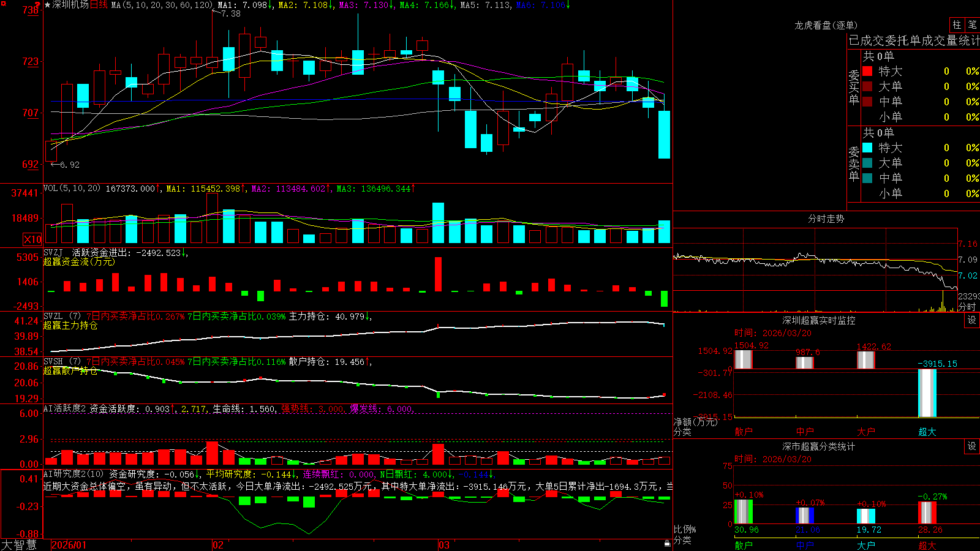Click the red 特大 buy-order color swatch
980x551 pixels.
(x=867, y=71)
